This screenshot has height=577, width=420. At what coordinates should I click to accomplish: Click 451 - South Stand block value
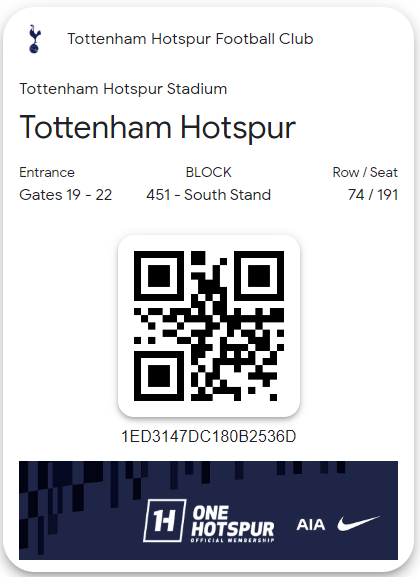click(208, 195)
